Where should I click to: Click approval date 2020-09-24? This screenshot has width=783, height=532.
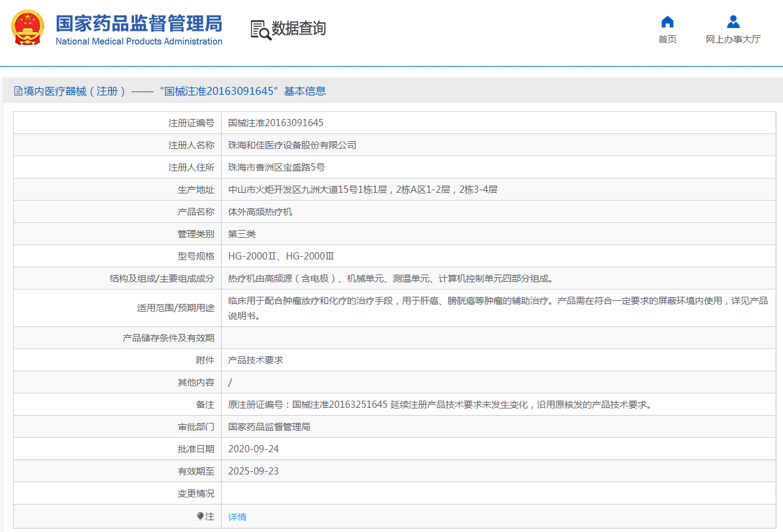tap(254, 449)
